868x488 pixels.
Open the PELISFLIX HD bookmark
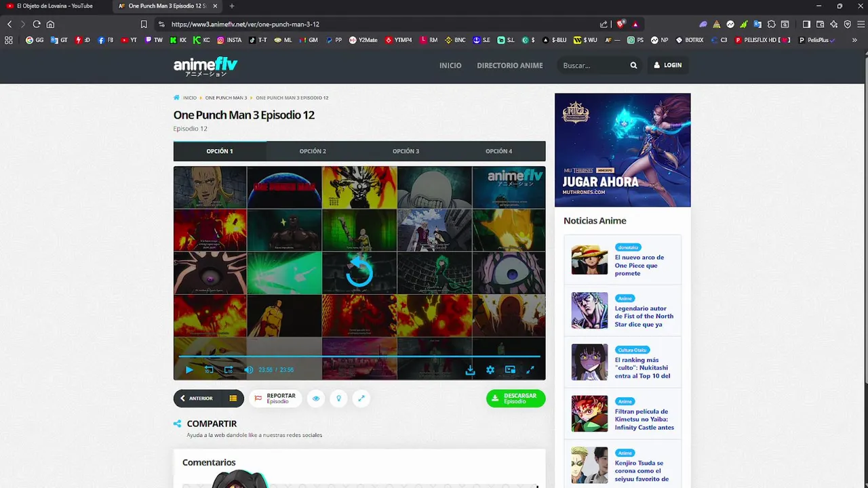[x=763, y=40]
